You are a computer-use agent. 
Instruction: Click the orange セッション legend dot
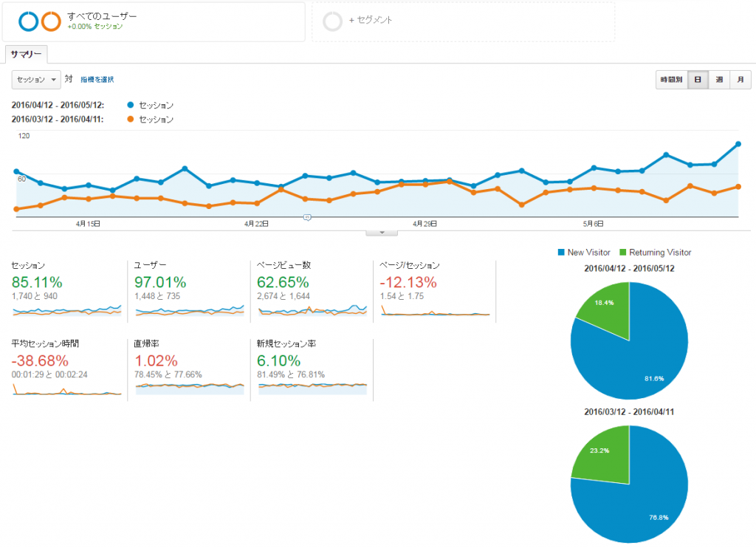130,119
